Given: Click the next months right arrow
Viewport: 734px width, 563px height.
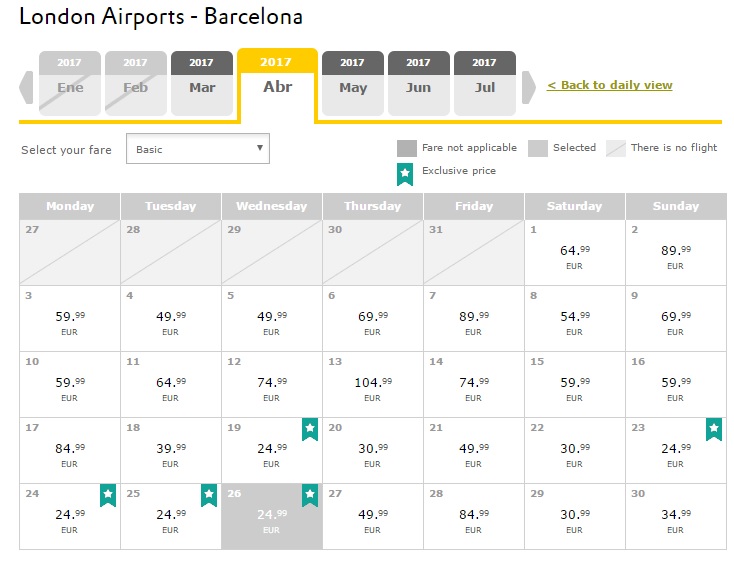Looking at the screenshot, I should coord(528,87).
